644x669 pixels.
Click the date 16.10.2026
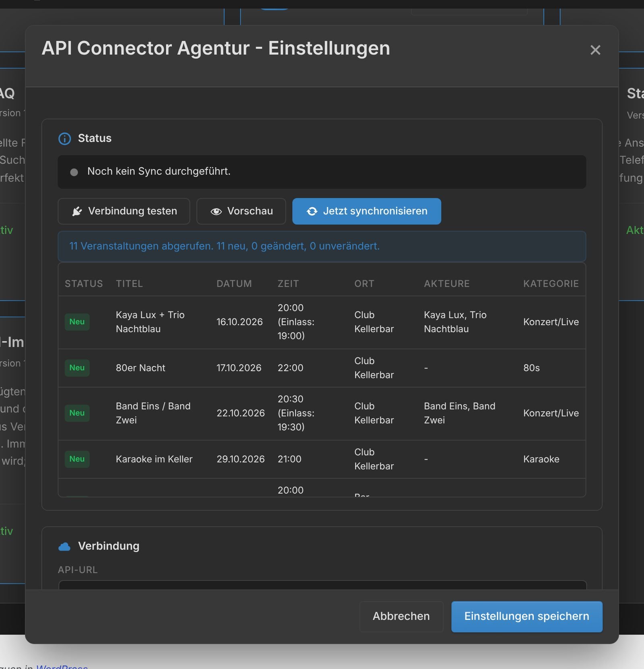(239, 322)
